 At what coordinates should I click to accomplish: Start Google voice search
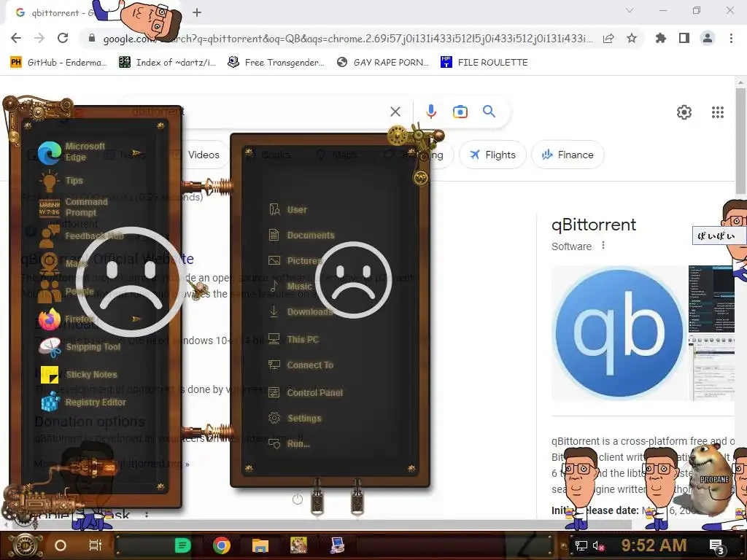[x=431, y=112]
